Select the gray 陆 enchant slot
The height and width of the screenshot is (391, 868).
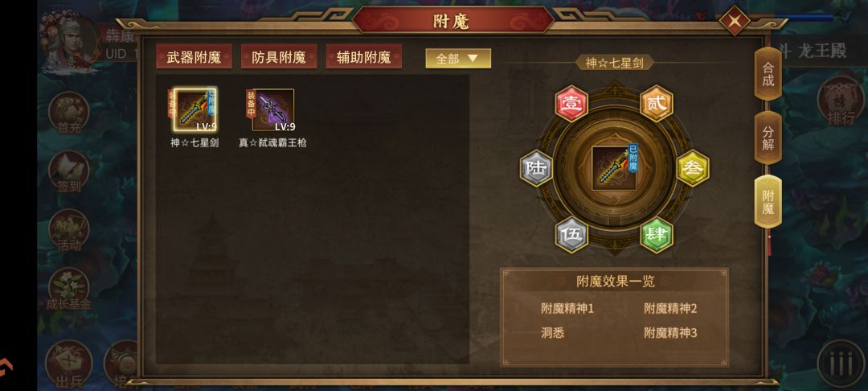536,168
